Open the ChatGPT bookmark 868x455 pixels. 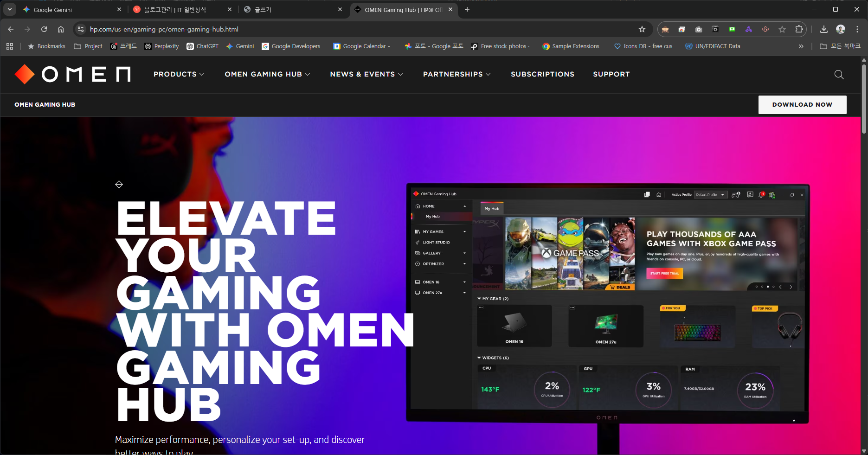[202, 46]
